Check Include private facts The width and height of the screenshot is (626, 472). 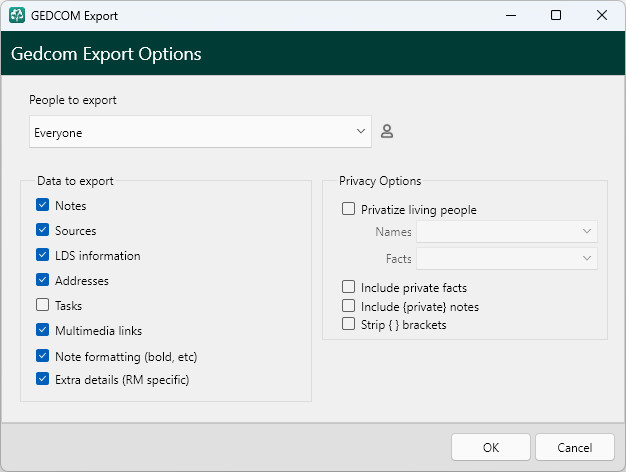pos(348,287)
